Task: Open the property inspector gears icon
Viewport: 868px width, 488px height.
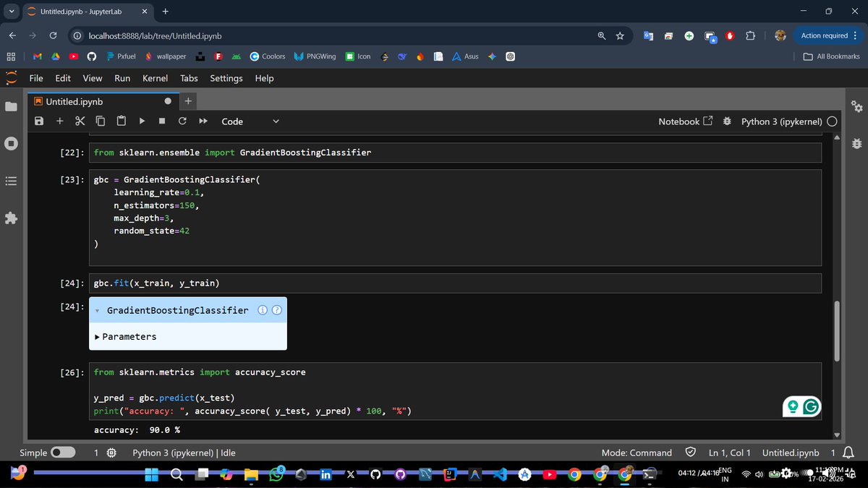Action: (857, 106)
